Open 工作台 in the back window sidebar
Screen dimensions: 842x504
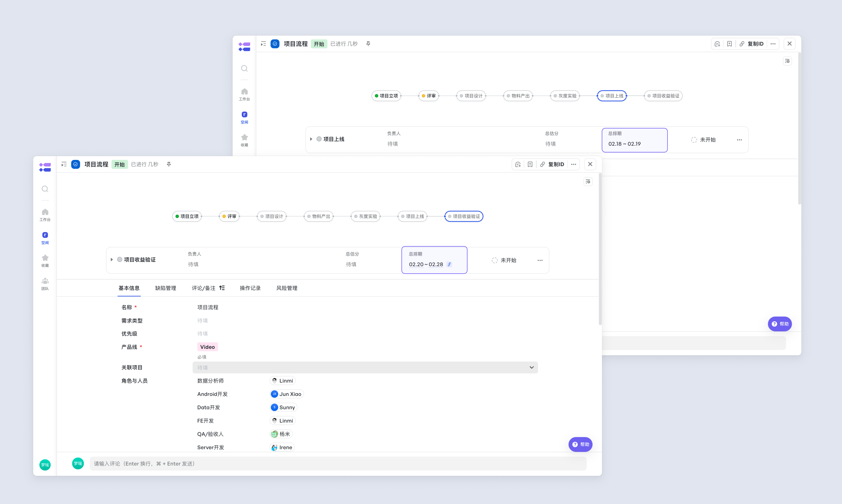tap(244, 94)
